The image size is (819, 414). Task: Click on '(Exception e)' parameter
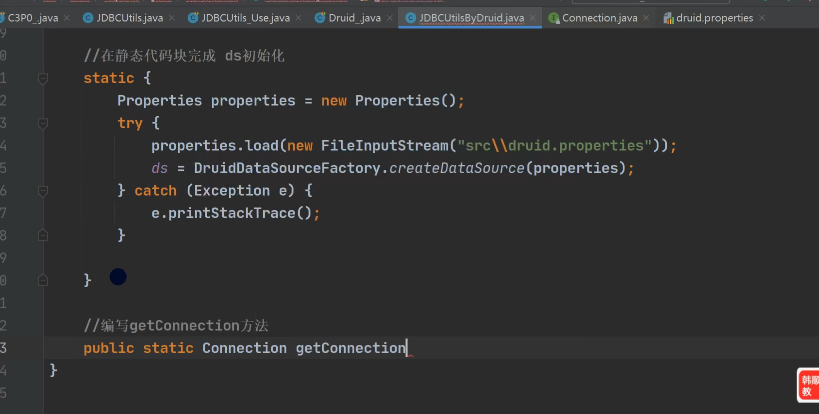coord(240,191)
